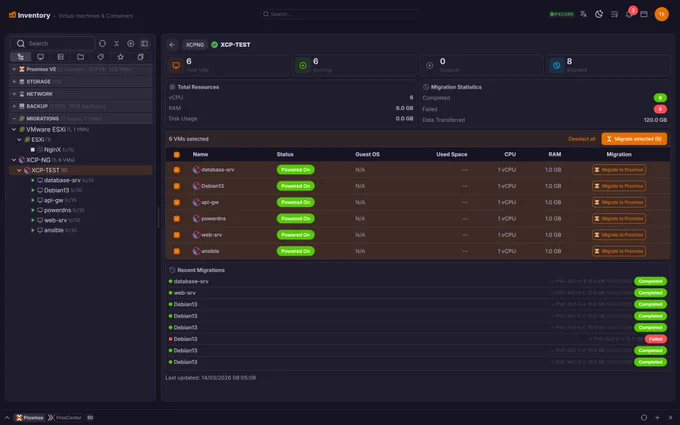
Task: Switch to the VM monitor view tab
Action: click(x=40, y=57)
